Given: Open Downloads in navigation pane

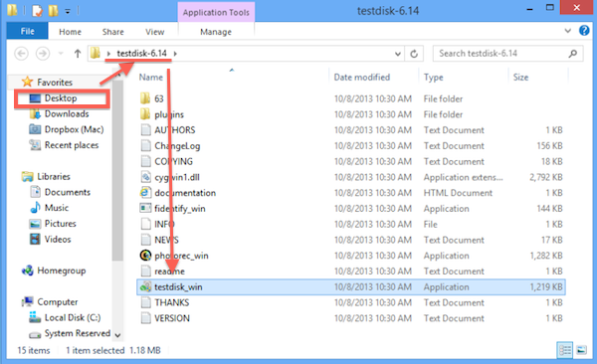Looking at the screenshot, I should coord(67,113).
